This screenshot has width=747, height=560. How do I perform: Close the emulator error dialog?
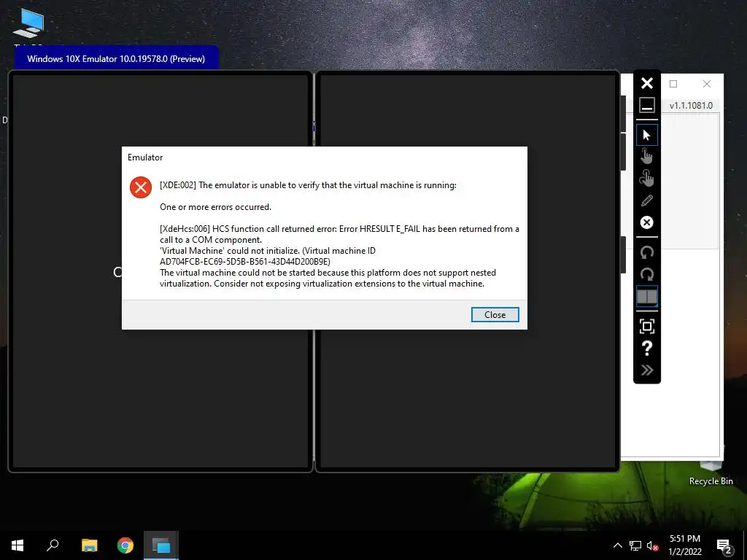[x=495, y=315]
